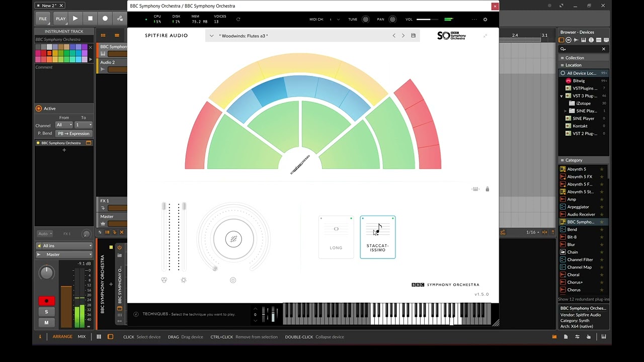Select the LONG technique card
Image resolution: width=644 pixels, height=362 pixels.
[336, 237]
